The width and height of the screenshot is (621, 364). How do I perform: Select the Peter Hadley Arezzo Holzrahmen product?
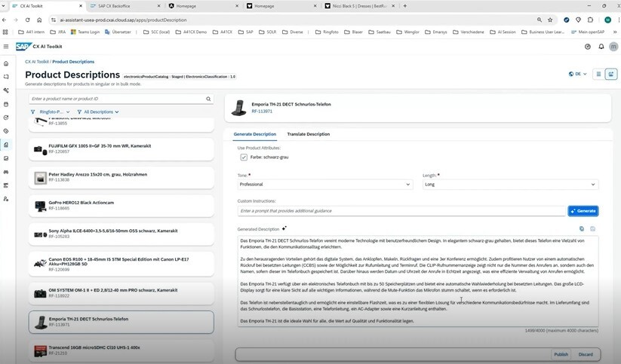pyautogui.click(x=121, y=178)
